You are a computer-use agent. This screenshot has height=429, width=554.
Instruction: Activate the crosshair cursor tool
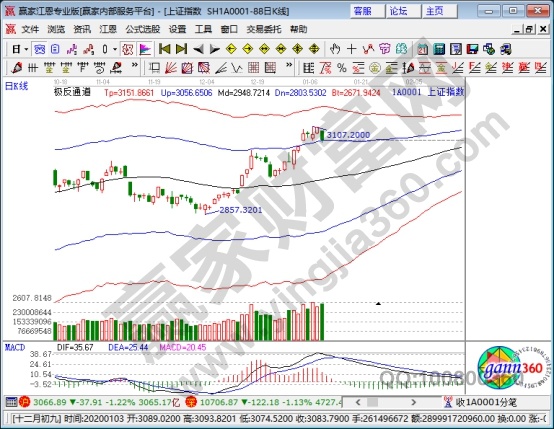pos(351,49)
